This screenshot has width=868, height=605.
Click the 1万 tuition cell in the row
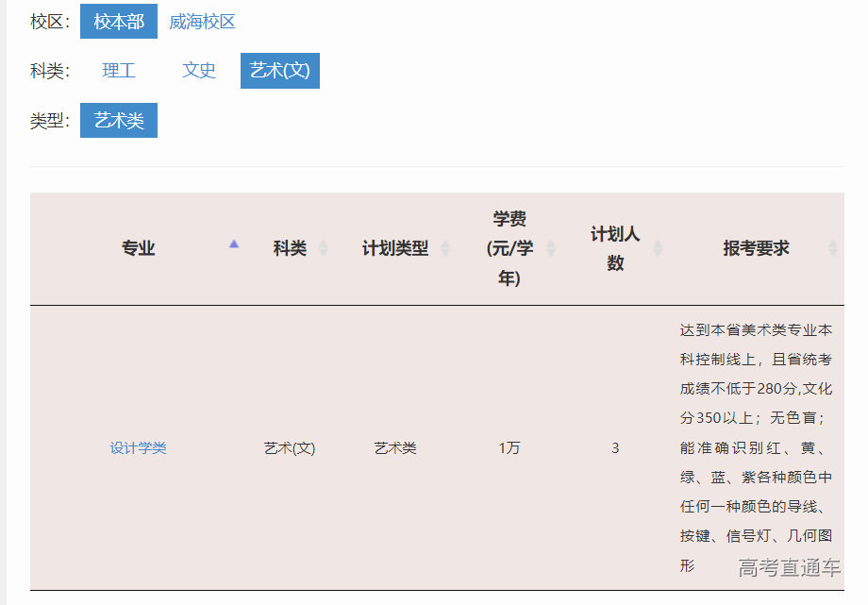coord(510,447)
